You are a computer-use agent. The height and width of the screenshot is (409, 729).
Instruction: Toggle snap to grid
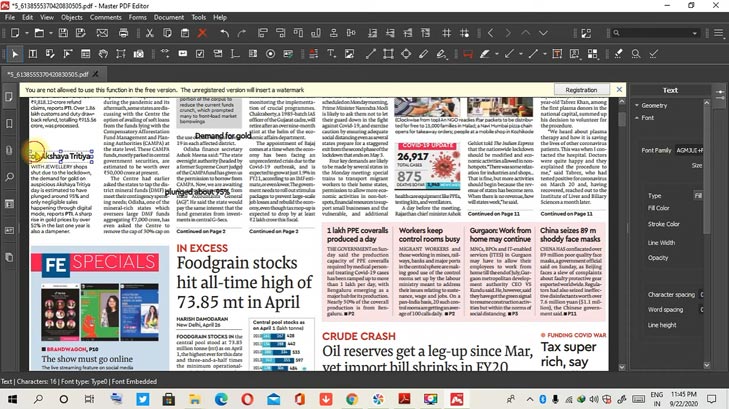(464, 33)
